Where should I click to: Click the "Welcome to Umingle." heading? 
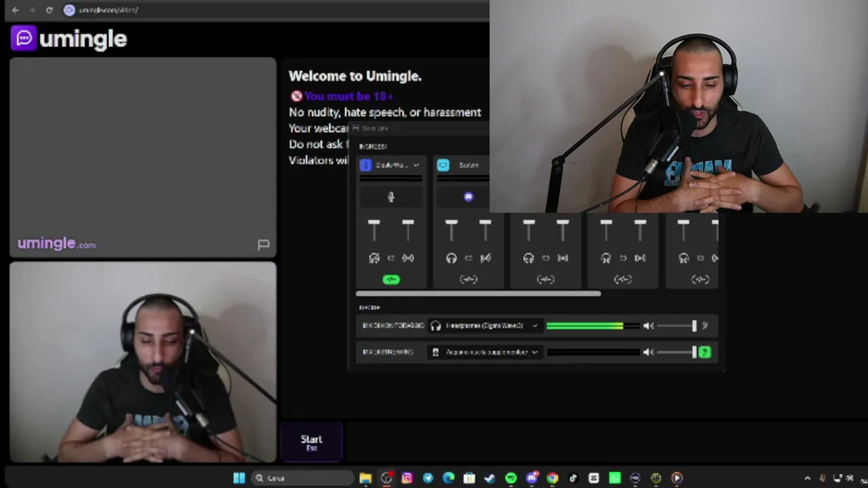(355, 77)
